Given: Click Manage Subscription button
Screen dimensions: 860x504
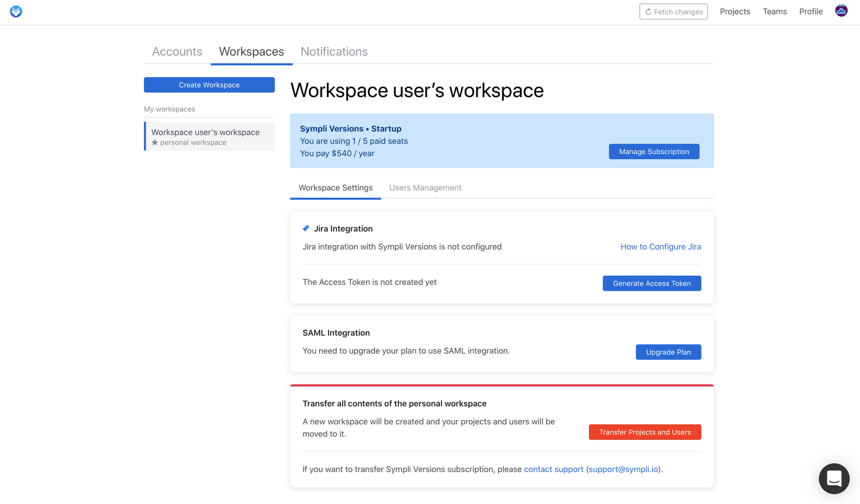Looking at the screenshot, I should coord(654,151).
